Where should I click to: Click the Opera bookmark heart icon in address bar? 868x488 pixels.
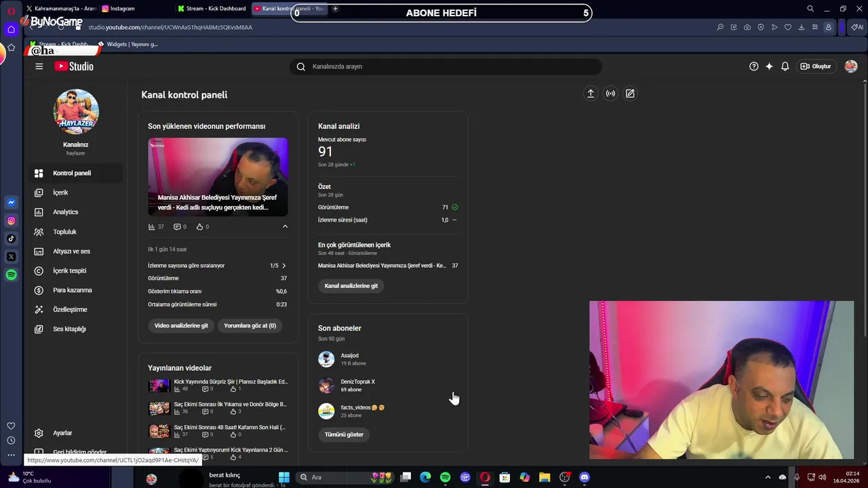787,27
